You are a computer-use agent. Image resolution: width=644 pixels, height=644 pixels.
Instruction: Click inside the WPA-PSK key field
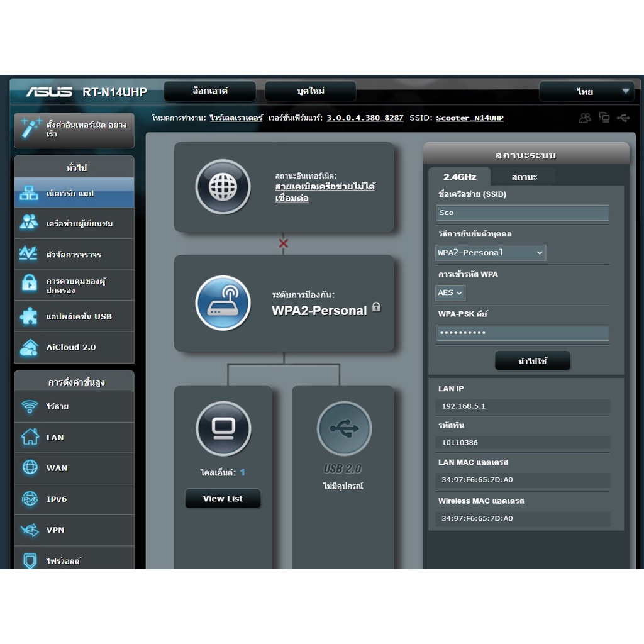click(x=522, y=333)
